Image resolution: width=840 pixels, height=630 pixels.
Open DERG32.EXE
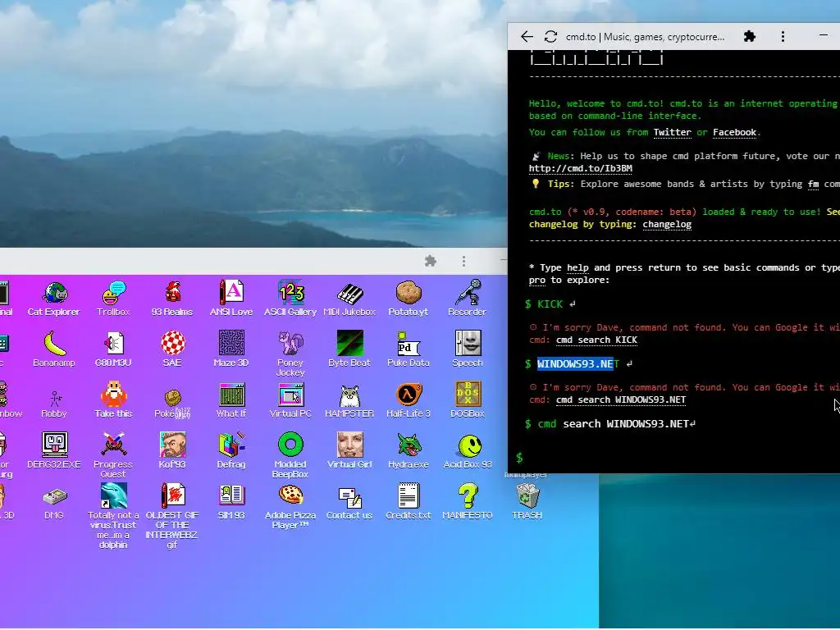tap(53, 451)
